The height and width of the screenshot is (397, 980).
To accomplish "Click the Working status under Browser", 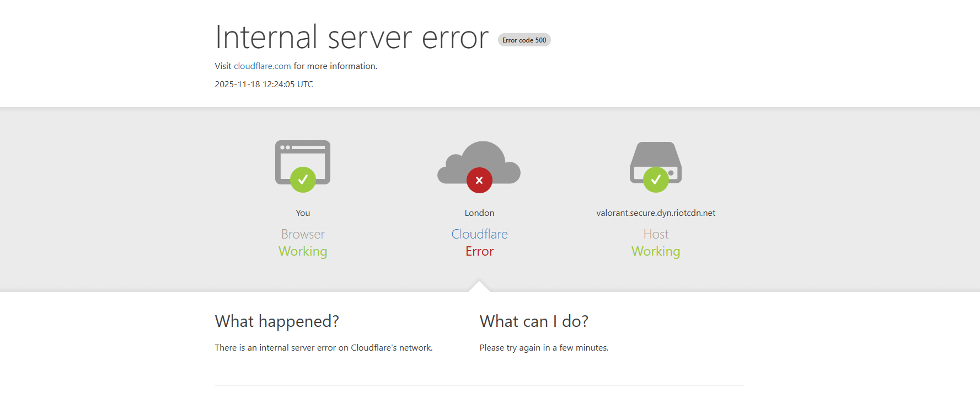I will click(x=303, y=252).
